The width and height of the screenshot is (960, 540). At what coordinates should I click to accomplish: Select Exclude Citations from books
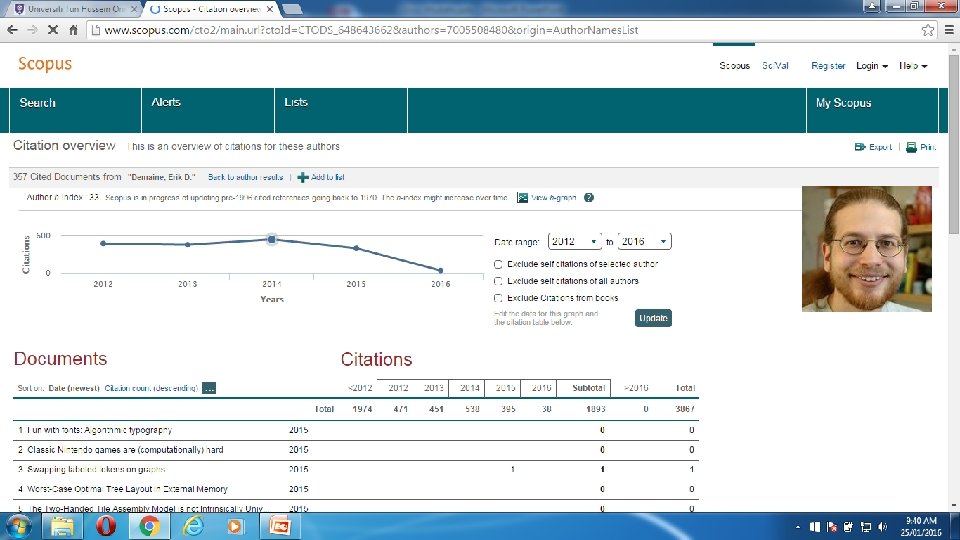[x=498, y=298]
